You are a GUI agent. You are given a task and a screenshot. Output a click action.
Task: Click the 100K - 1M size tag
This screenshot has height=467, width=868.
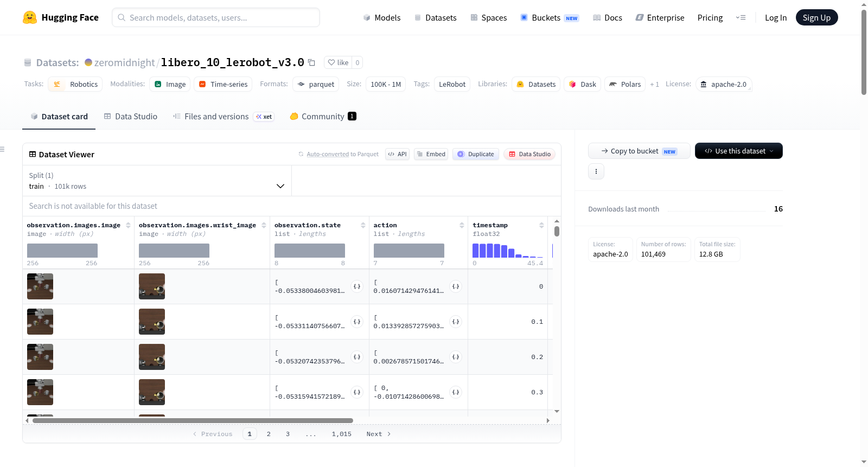coord(386,84)
